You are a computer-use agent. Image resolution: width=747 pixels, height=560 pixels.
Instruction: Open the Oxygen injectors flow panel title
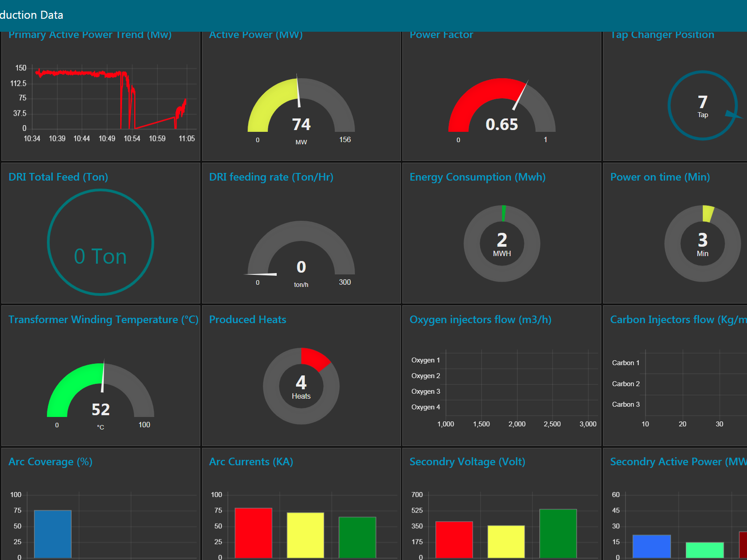481,320
